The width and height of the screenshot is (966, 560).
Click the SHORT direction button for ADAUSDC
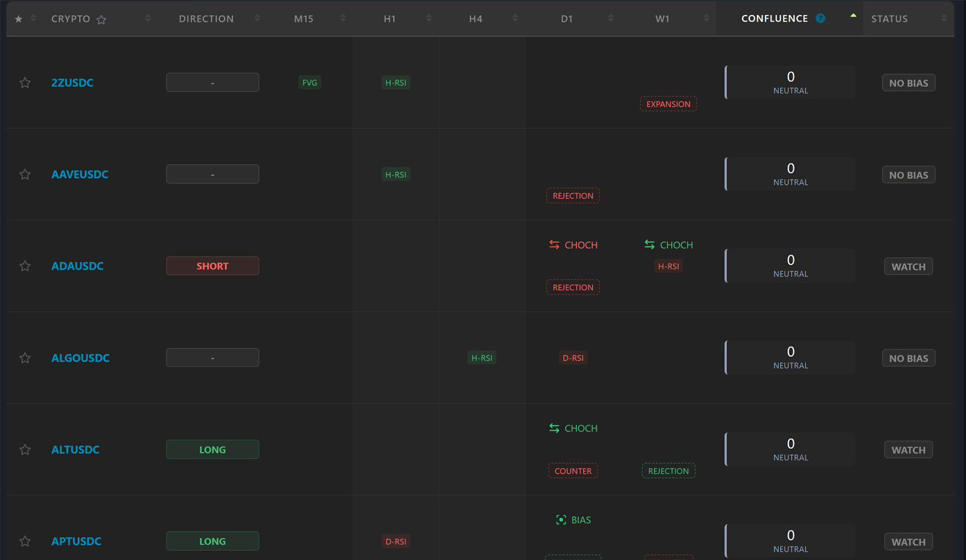click(x=213, y=266)
